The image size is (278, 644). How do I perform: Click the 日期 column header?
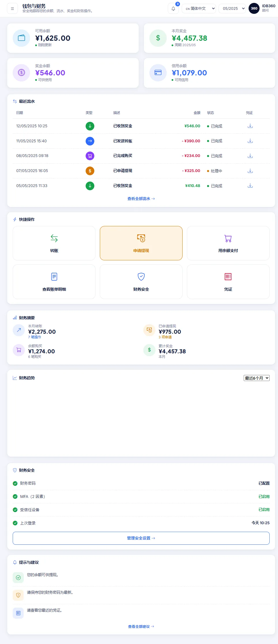coord(20,113)
